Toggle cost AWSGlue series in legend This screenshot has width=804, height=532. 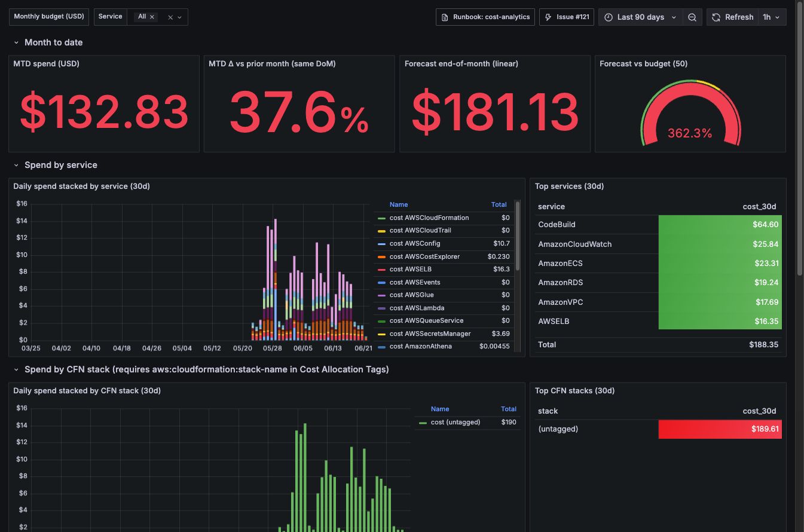411,295
